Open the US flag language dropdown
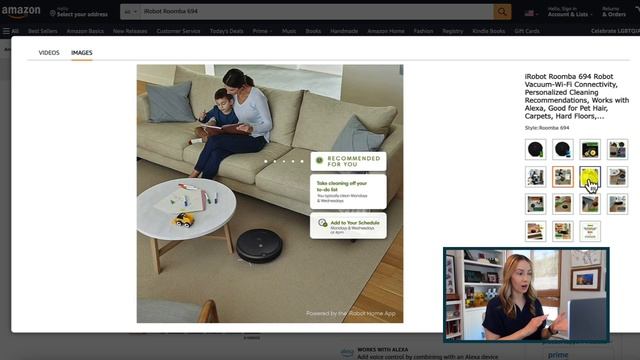This screenshot has width=640, height=360. click(531, 13)
